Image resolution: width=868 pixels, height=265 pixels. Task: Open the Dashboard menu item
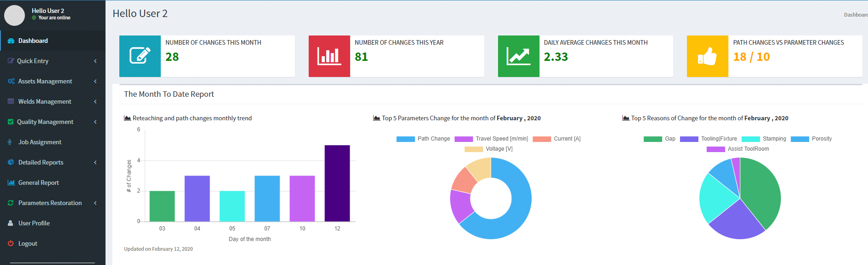[53, 41]
